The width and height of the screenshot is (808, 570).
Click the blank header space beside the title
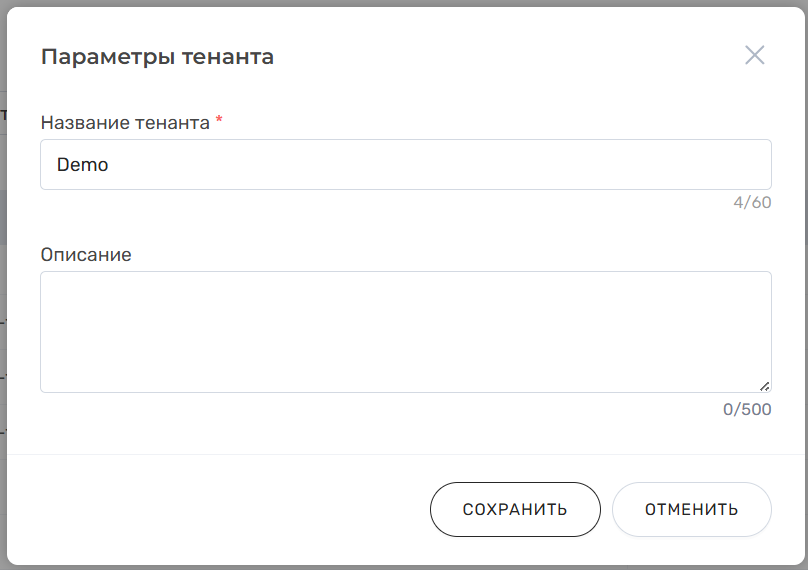point(500,57)
